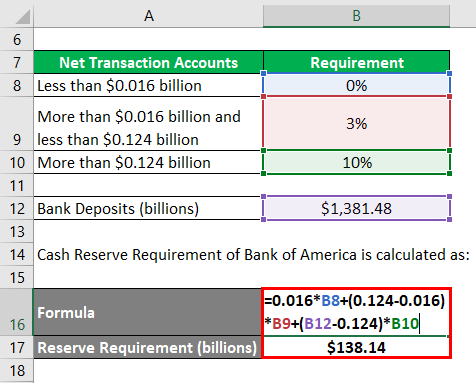This screenshot has height=383, width=476.
Task: Select row 11 header
Action: [x=17, y=185]
